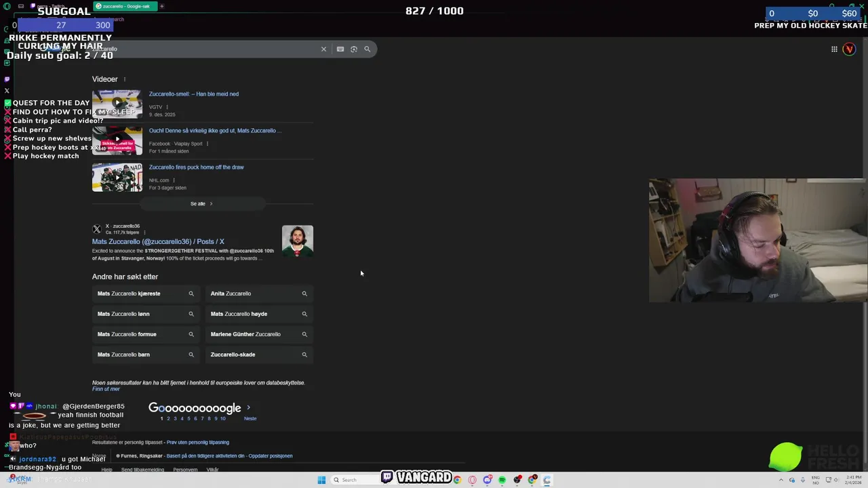Image resolution: width=868 pixels, height=488 pixels.
Task: Go to results page 5
Action: click(189, 418)
